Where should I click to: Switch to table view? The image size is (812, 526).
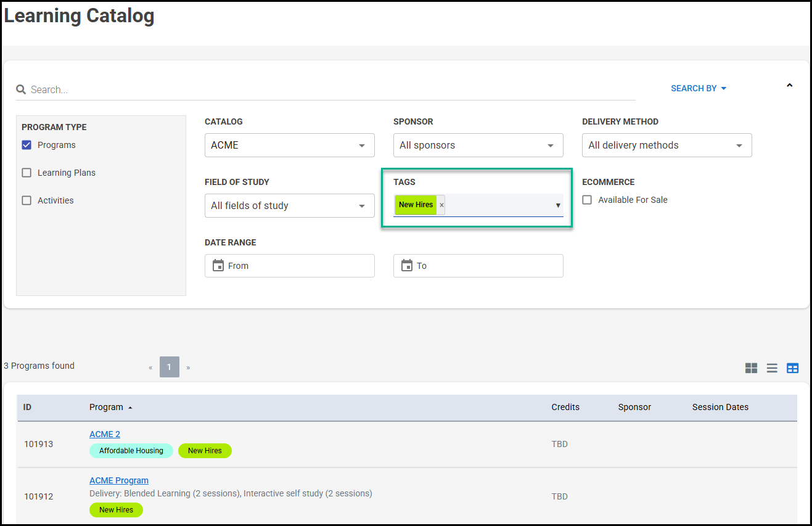(792, 368)
